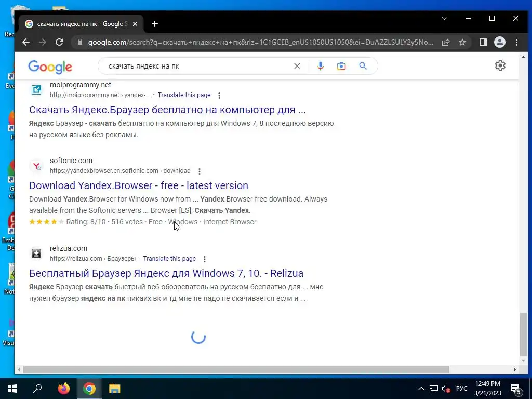The height and width of the screenshot is (399, 532).
Task: Open more options for relizua.com result
Action: [x=205, y=259]
